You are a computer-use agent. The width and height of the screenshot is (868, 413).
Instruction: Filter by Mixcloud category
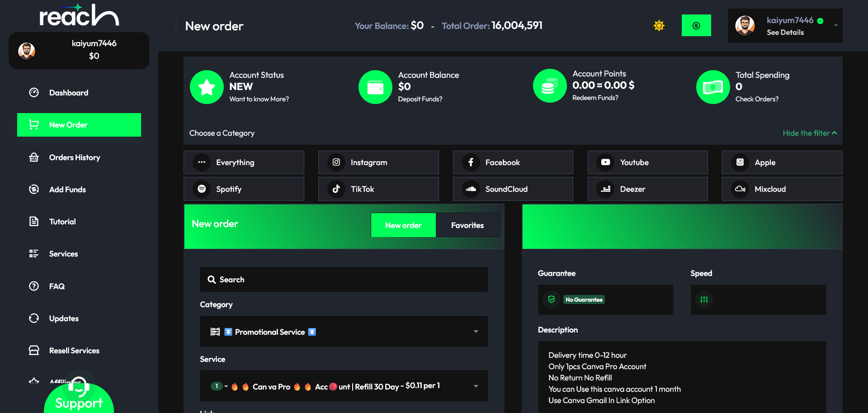(782, 189)
